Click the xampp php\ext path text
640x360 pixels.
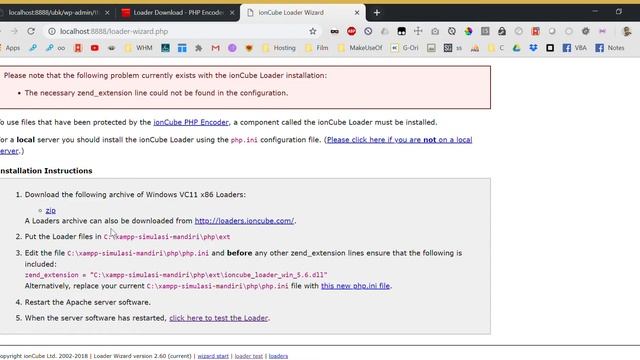point(167,237)
